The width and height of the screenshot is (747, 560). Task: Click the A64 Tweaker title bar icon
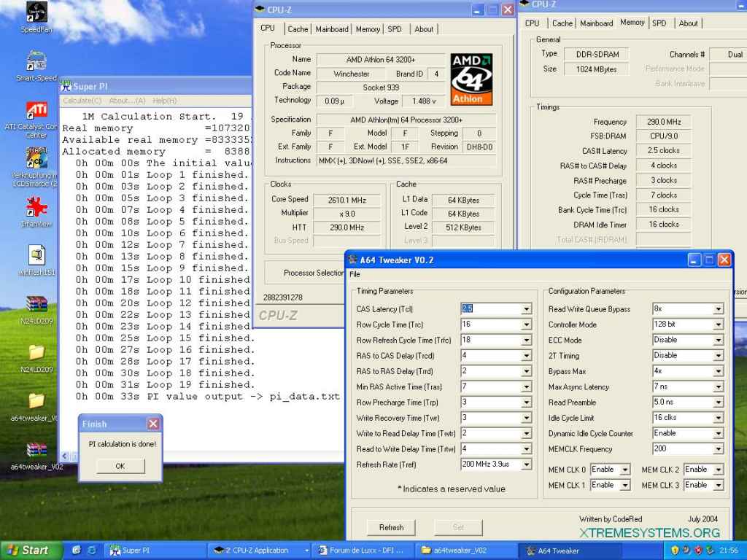[x=352, y=260]
